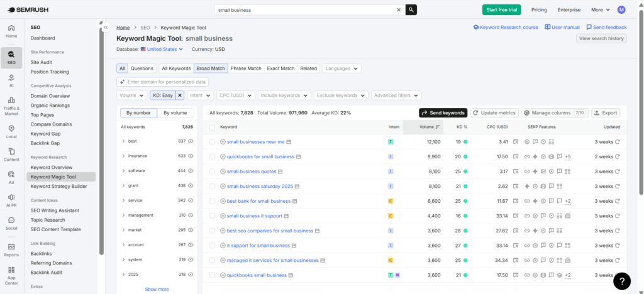Open the Languages dropdown
The width and height of the screenshot is (644, 294).
341,68
